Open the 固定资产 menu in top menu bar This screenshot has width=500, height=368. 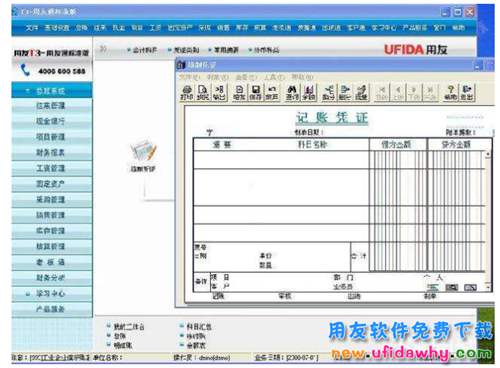coord(179,28)
